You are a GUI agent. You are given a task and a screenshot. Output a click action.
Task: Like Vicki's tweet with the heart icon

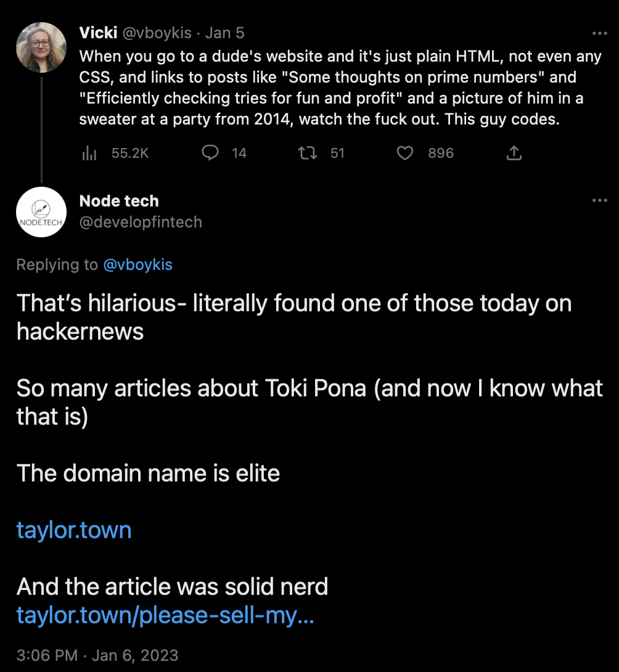coord(404,153)
